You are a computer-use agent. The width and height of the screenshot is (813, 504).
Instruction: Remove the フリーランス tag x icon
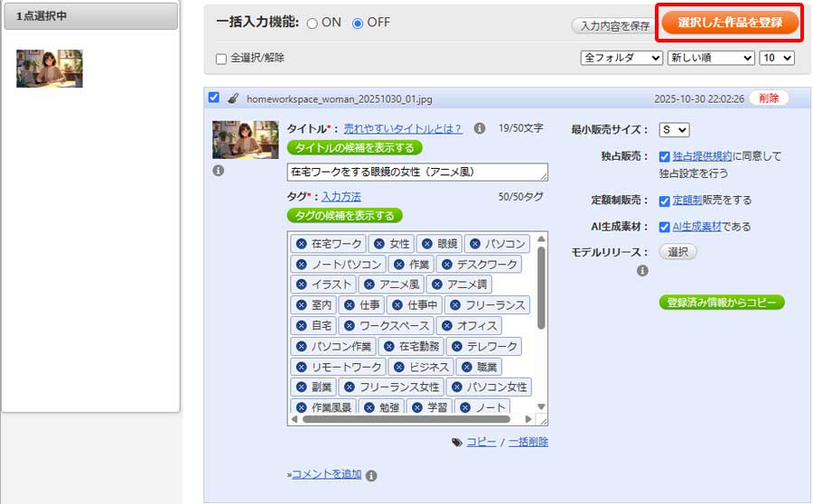click(x=455, y=305)
